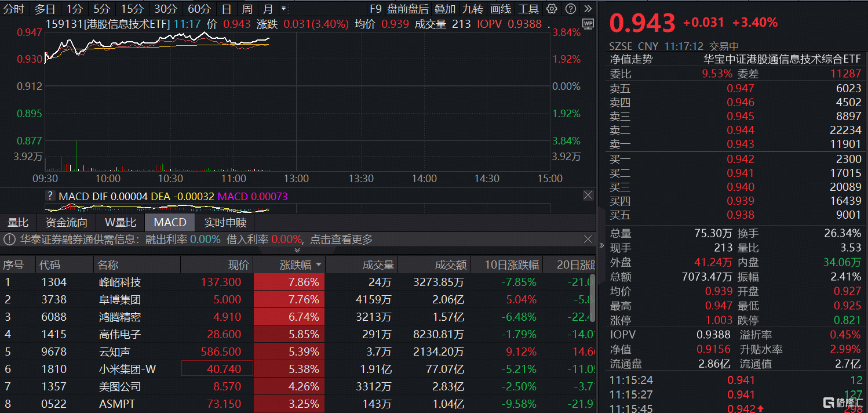This screenshot has height=413, width=868.
Task: Select the 实时申赎 tab
Action: [x=225, y=222]
